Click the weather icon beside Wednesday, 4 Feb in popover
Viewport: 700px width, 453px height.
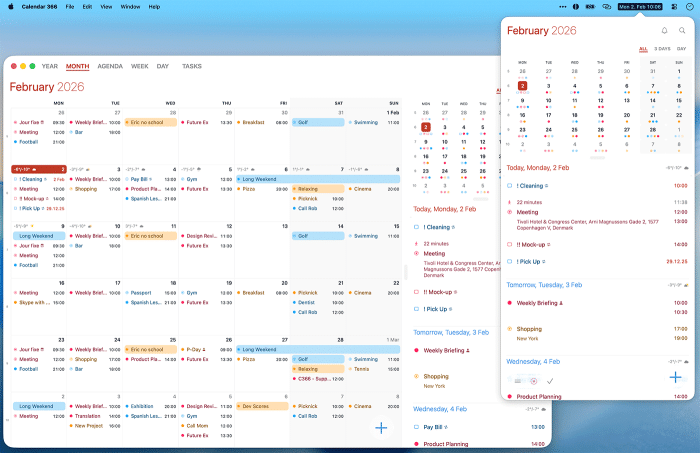[686, 362]
